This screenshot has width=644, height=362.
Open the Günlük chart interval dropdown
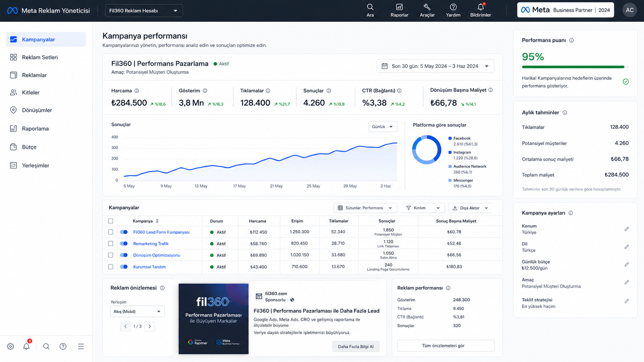(x=383, y=127)
